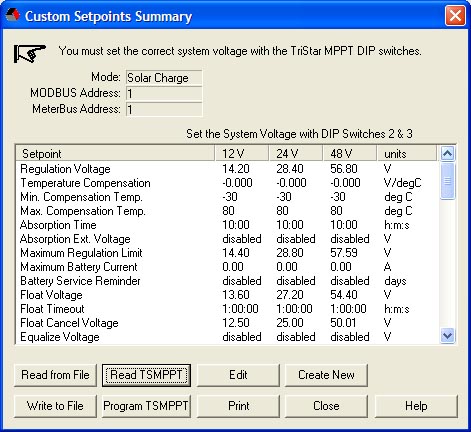This screenshot has width=471, height=432.
Task: Click the MODBUS Address field
Action: coord(164,94)
